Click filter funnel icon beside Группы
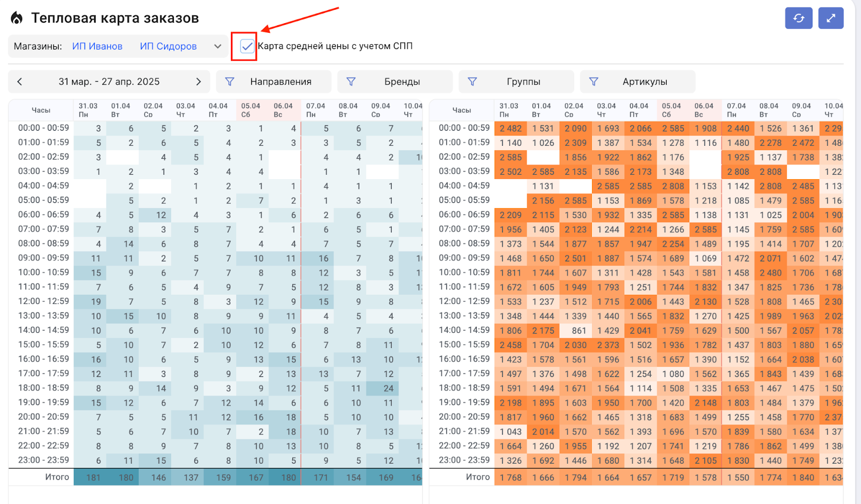Screen dimensions: 861x504 click(472, 82)
